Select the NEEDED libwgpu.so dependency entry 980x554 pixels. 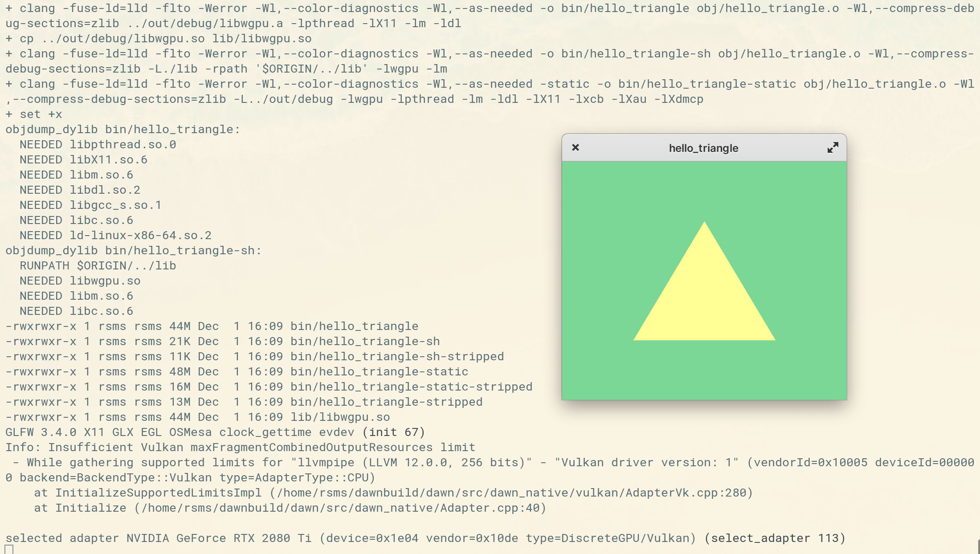tap(80, 281)
